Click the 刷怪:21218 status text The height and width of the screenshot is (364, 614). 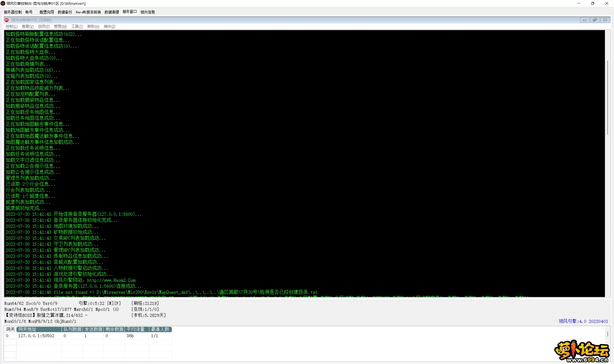[x=145, y=303]
